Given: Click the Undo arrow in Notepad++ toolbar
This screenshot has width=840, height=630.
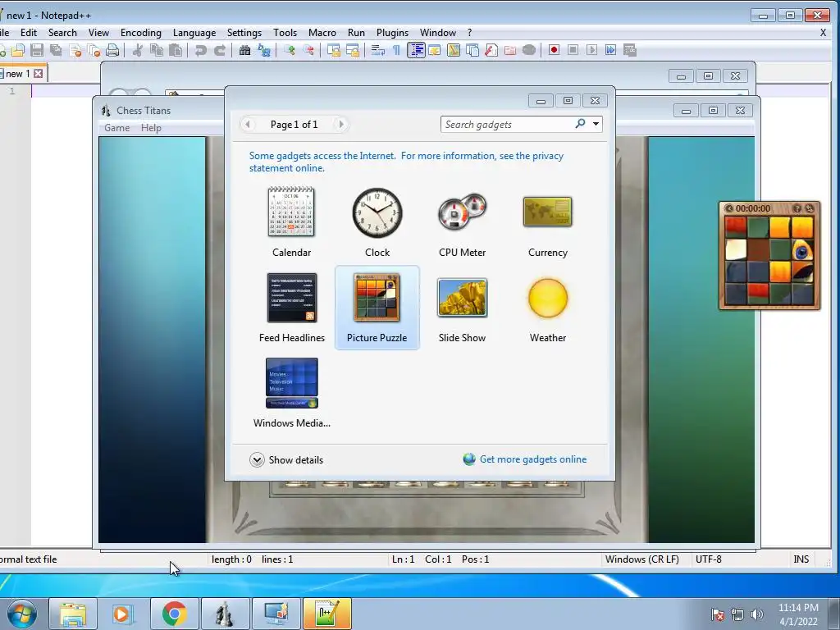Looking at the screenshot, I should pos(200,50).
